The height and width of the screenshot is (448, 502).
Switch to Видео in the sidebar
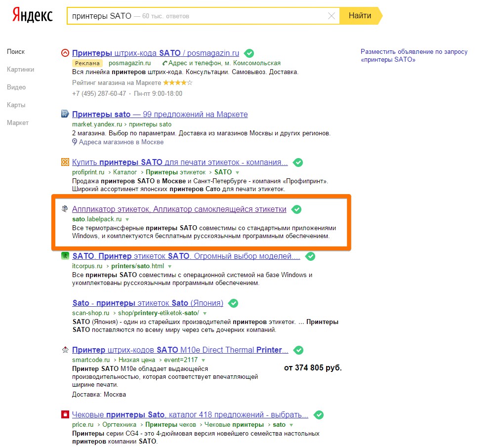pos(16,87)
